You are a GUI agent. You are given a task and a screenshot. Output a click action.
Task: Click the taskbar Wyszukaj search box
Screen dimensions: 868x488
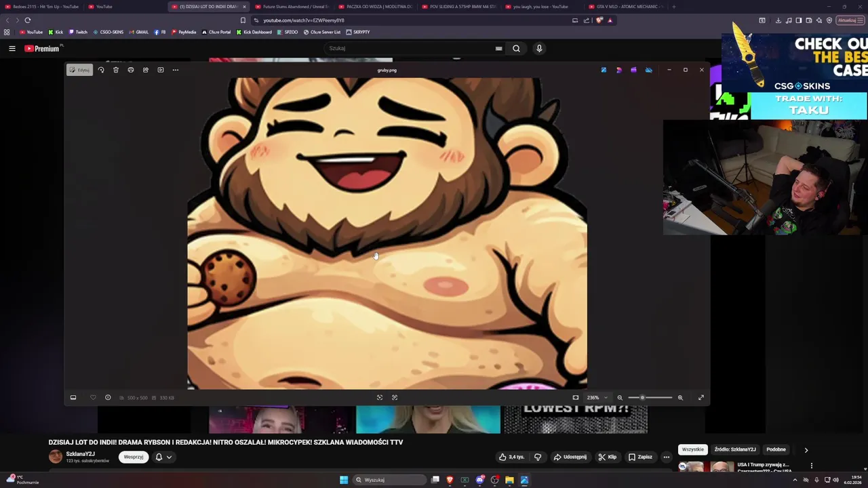point(389,480)
